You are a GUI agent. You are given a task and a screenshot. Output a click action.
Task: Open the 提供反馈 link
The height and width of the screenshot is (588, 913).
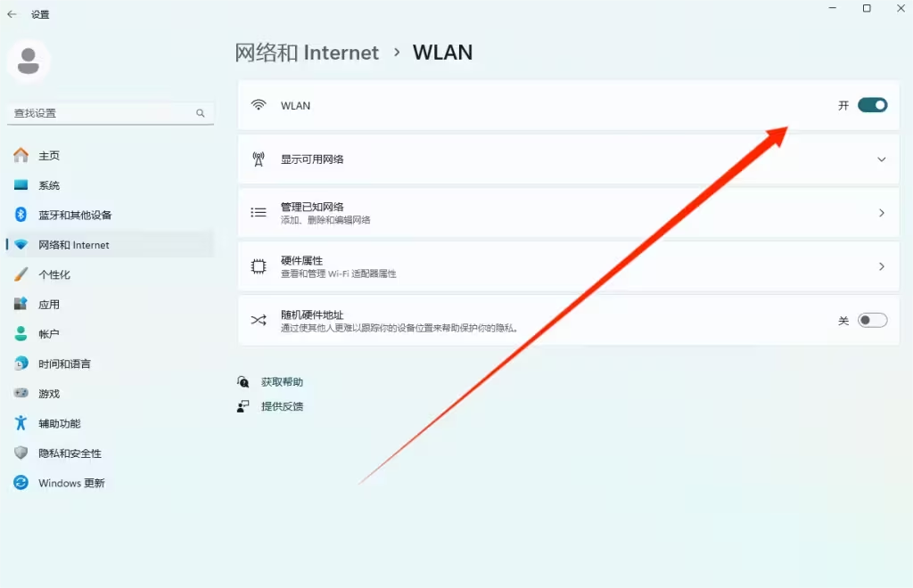(x=282, y=406)
